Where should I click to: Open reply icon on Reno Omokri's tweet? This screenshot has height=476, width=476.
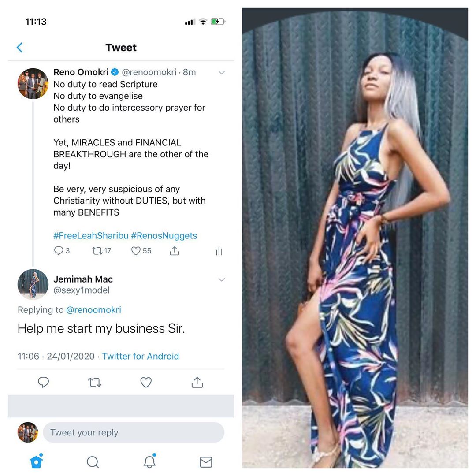[58, 251]
